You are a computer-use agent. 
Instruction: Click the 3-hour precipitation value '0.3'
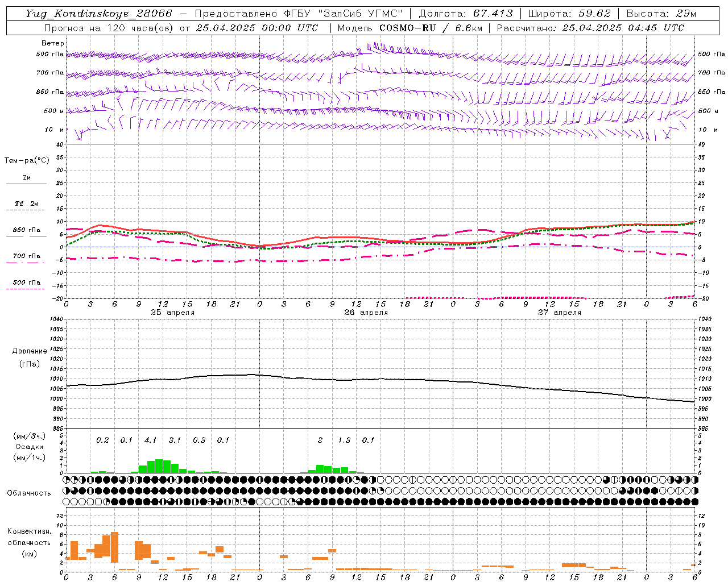coord(199,440)
